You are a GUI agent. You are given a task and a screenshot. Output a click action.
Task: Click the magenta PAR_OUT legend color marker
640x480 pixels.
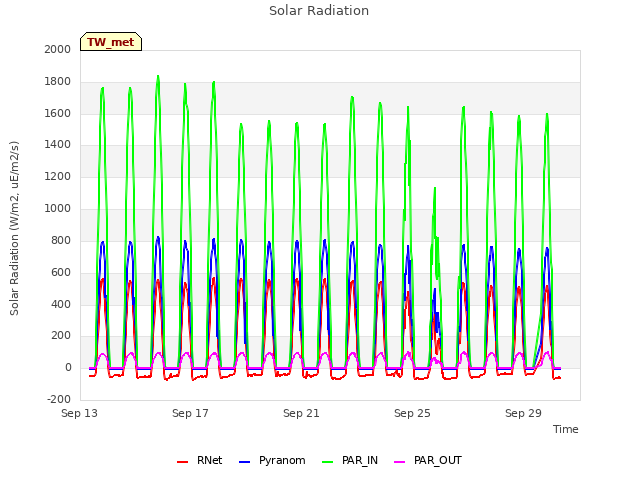tap(400, 462)
